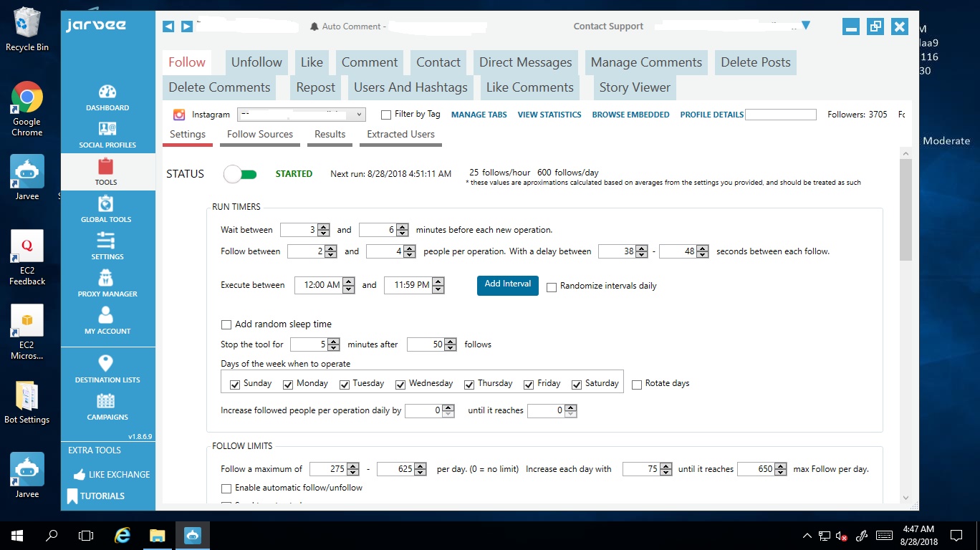Click Add Interval button
Viewport: 980px width, 550px height.
tap(508, 285)
